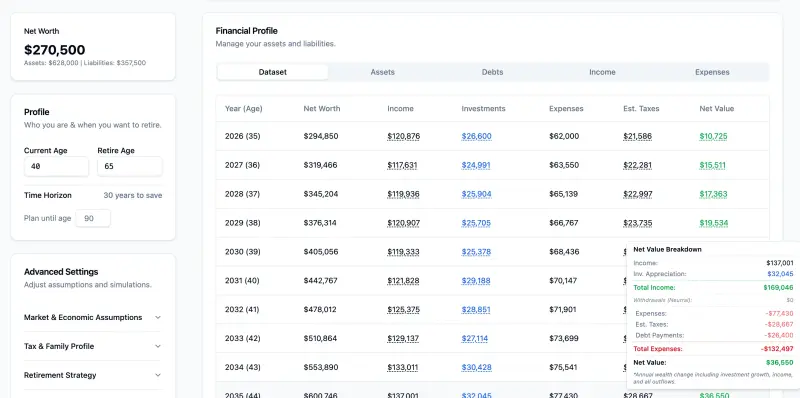Edit the Retire Age field
Image resolution: width=800 pixels, height=398 pixels.
coord(130,166)
